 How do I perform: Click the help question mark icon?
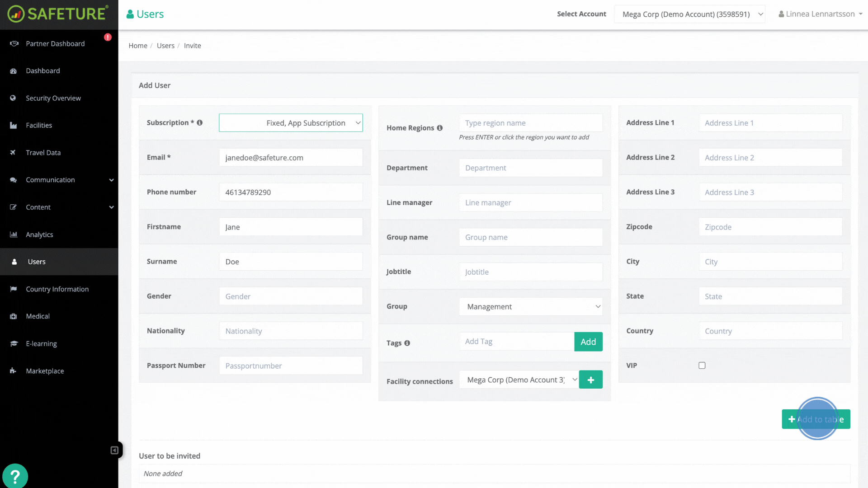(15, 476)
